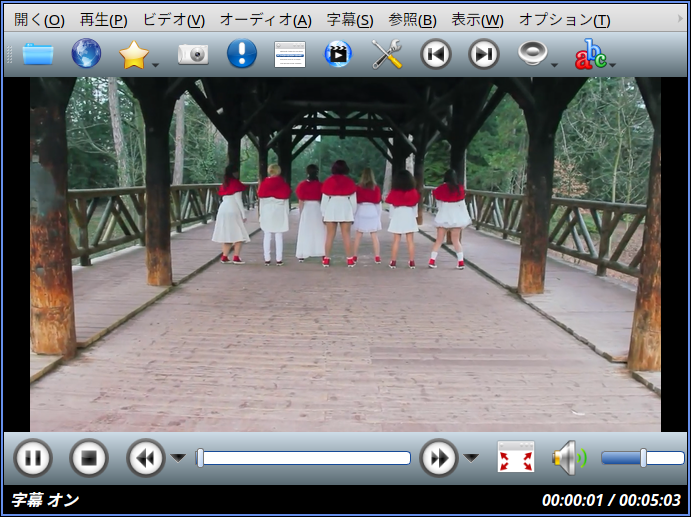Click the film clapper globe icon

pos(338,54)
